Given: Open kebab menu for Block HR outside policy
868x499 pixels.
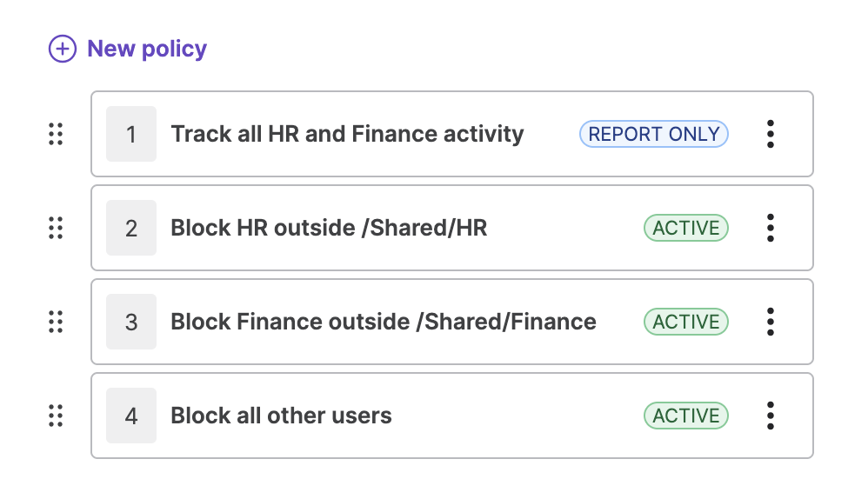Looking at the screenshot, I should click(x=770, y=228).
